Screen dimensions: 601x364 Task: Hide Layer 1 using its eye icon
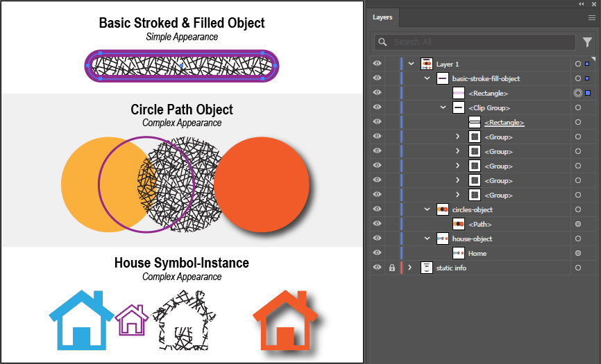378,64
